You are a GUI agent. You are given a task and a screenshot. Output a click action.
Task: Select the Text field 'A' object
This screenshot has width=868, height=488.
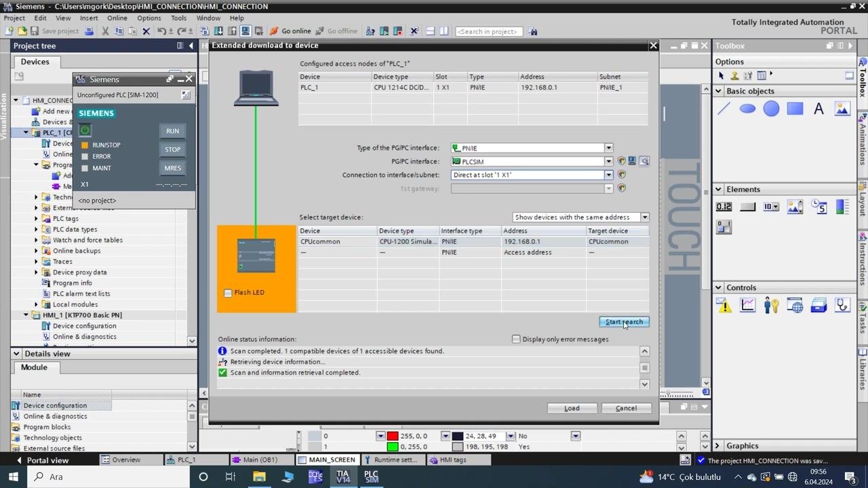click(818, 108)
